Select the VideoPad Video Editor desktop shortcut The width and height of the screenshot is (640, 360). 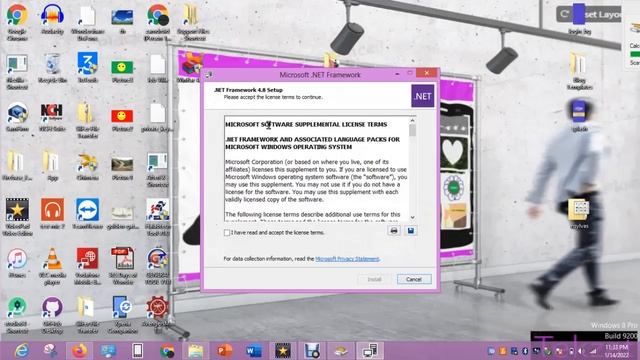pos(17,217)
